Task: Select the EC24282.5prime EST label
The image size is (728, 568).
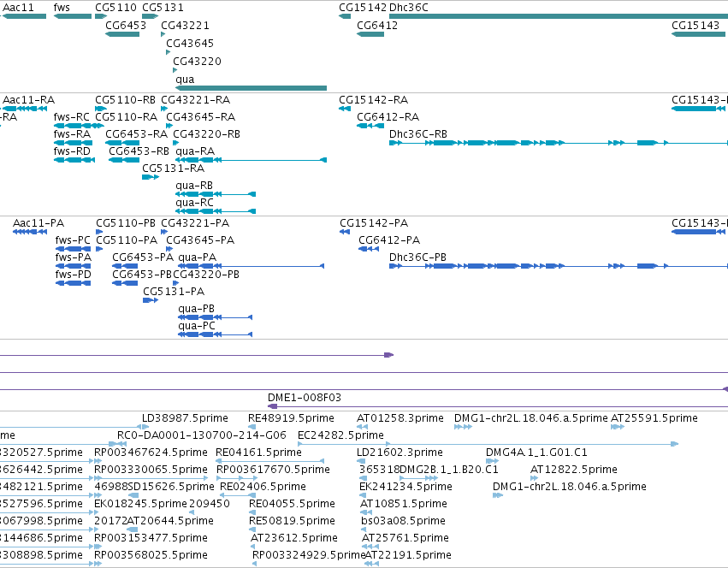Action: (x=340, y=435)
